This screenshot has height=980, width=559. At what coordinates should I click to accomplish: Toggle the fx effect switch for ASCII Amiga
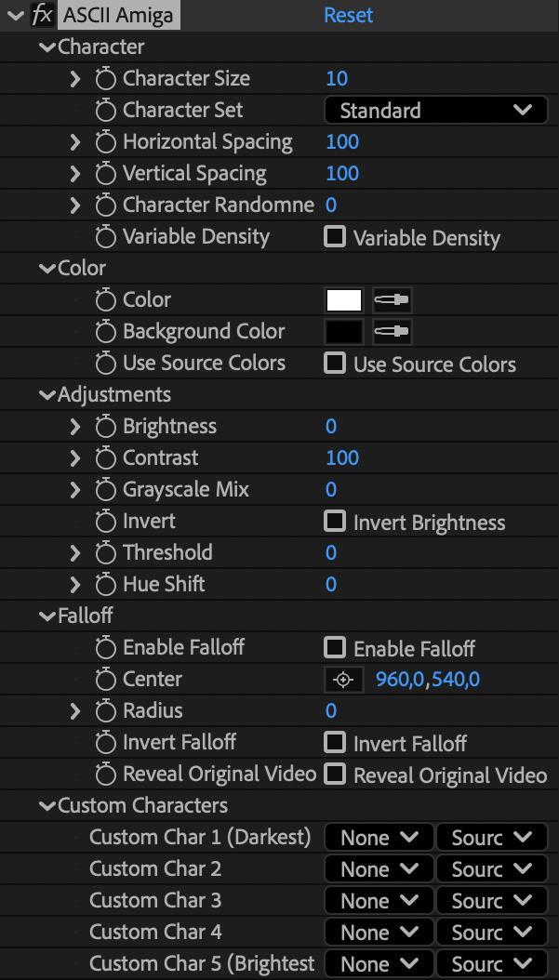coord(42,15)
